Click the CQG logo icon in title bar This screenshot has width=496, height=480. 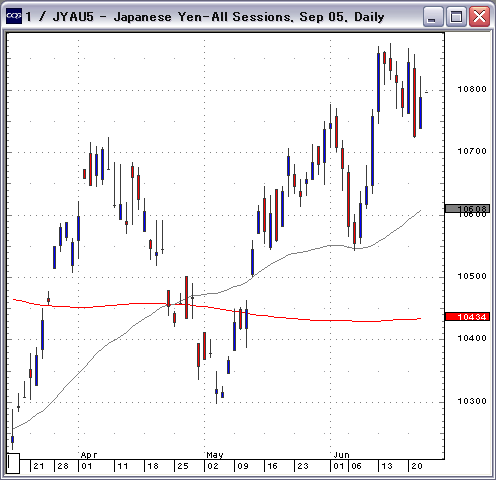click(x=14, y=16)
